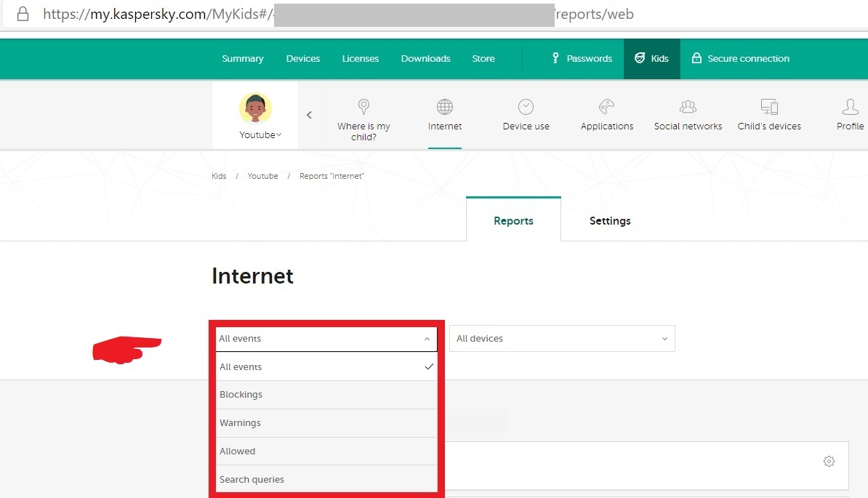Click the child avatar picture
The width and height of the screenshot is (868, 498).
click(x=255, y=108)
